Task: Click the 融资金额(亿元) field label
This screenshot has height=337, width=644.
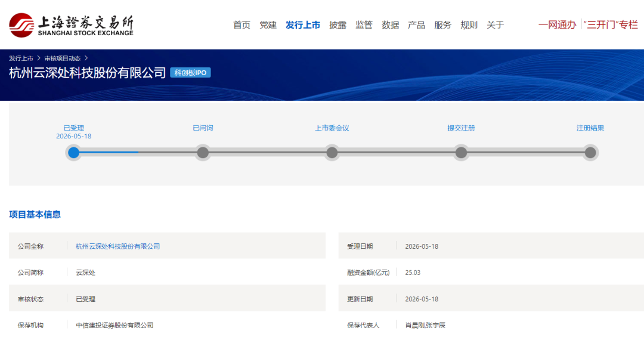Action: click(x=368, y=273)
